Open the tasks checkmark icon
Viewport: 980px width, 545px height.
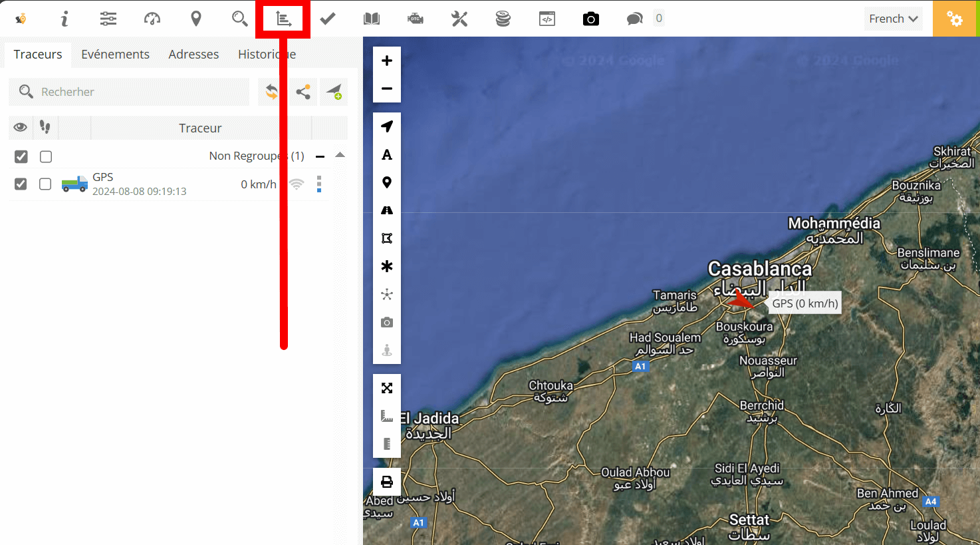328,19
